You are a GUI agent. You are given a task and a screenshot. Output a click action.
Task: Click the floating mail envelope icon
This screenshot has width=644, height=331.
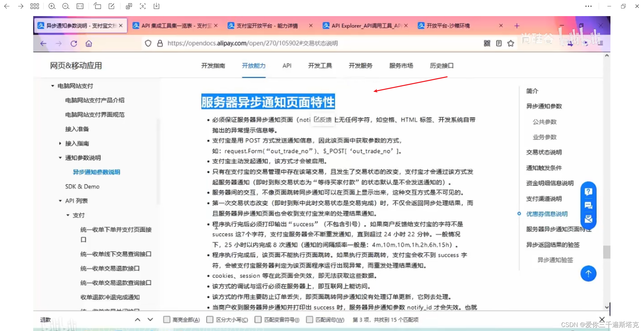tap(588, 219)
